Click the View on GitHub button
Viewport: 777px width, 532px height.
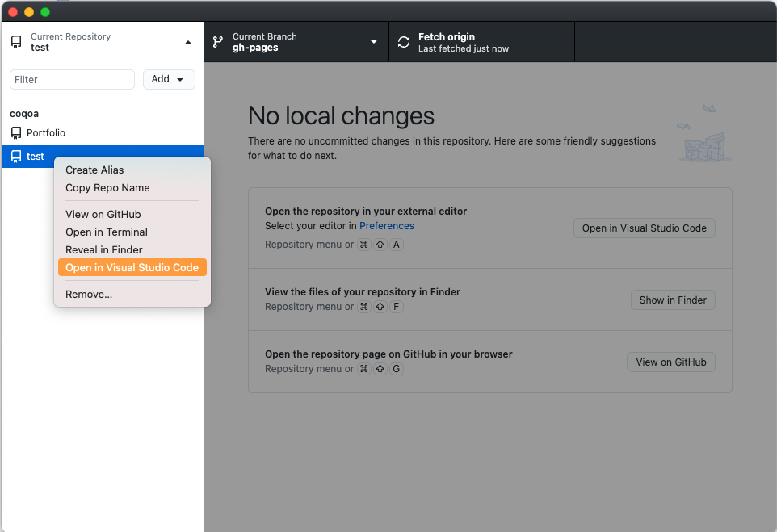coord(671,362)
